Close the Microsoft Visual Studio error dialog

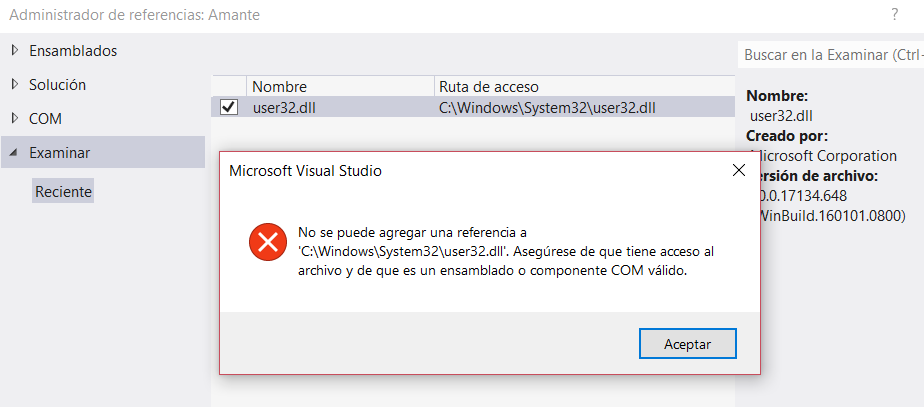pyautogui.click(x=738, y=171)
